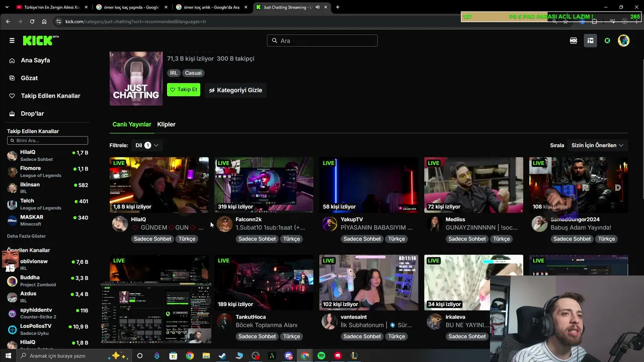Click the Takip Et follow button
Viewport: 644px width, 362px height.
184,89
